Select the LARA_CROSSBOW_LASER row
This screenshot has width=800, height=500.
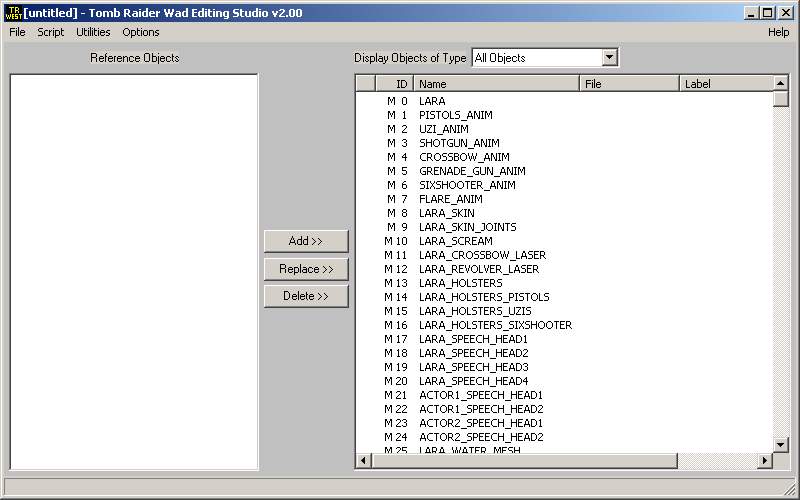pos(565,255)
